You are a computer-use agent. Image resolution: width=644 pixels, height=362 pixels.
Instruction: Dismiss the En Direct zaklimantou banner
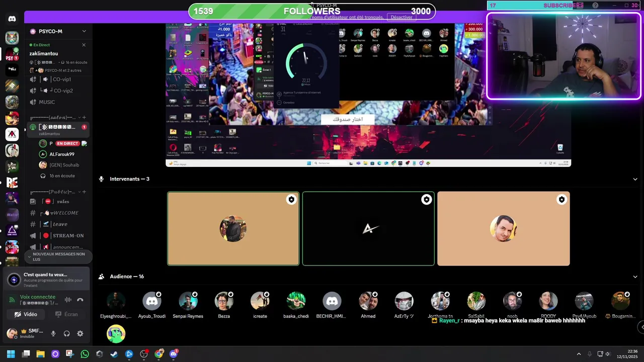point(84,45)
